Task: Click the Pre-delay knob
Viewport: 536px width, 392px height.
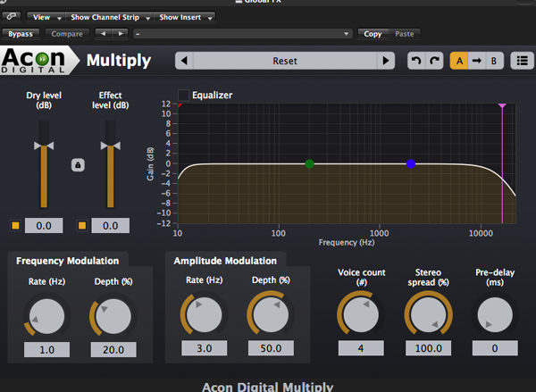Action: pos(495,315)
